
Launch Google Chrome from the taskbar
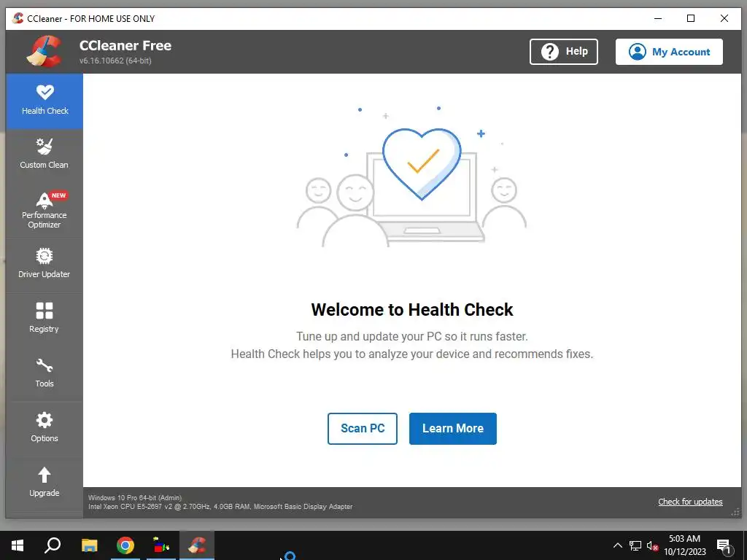click(x=125, y=545)
